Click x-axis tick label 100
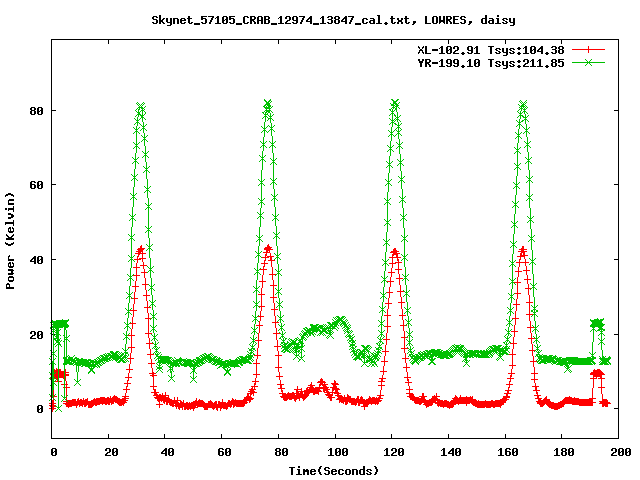The width and height of the screenshot is (640, 480). pyautogui.click(x=338, y=452)
